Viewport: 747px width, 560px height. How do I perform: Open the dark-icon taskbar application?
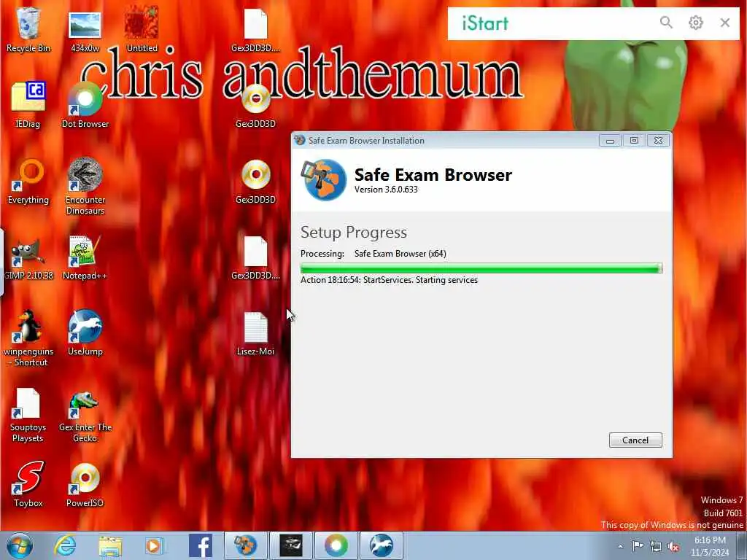(291, 545)
